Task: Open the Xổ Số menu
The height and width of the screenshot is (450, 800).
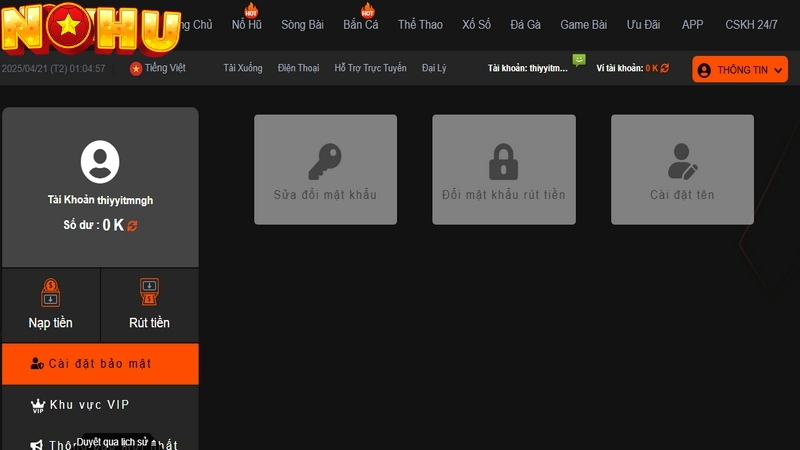Action: (476, 24)
